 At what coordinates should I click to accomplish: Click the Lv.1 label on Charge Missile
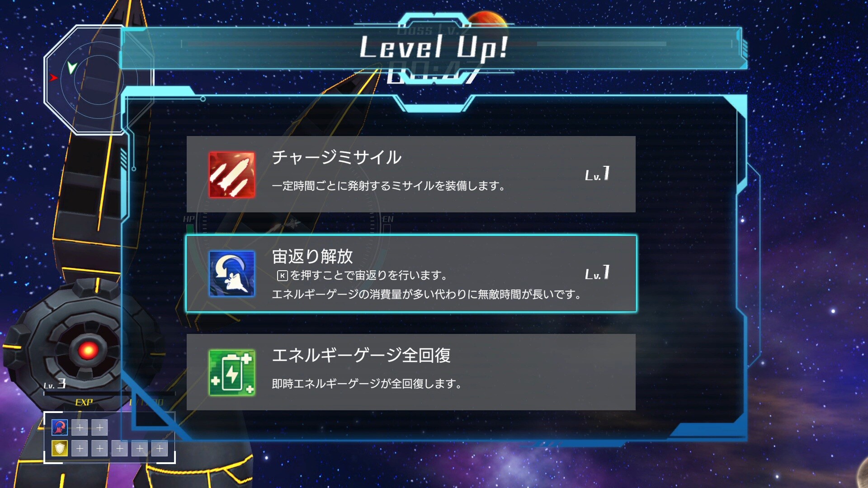tap(597, 174)
